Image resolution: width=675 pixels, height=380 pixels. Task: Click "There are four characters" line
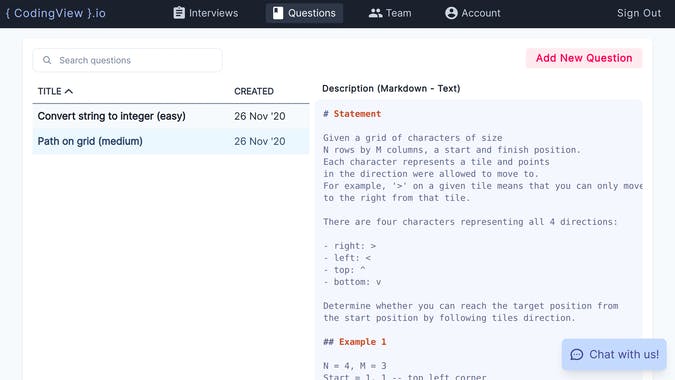point(470,222)
